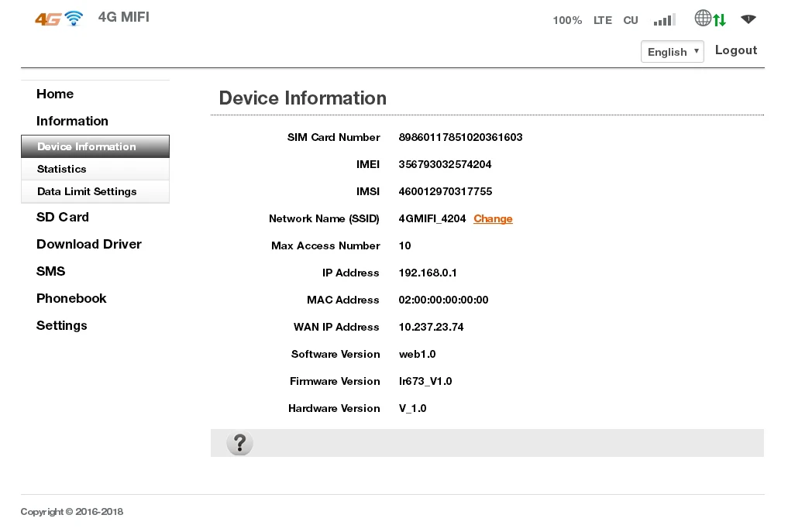788x532 pixels.
Task: Select the SD Card section
Action: [63, 217]
